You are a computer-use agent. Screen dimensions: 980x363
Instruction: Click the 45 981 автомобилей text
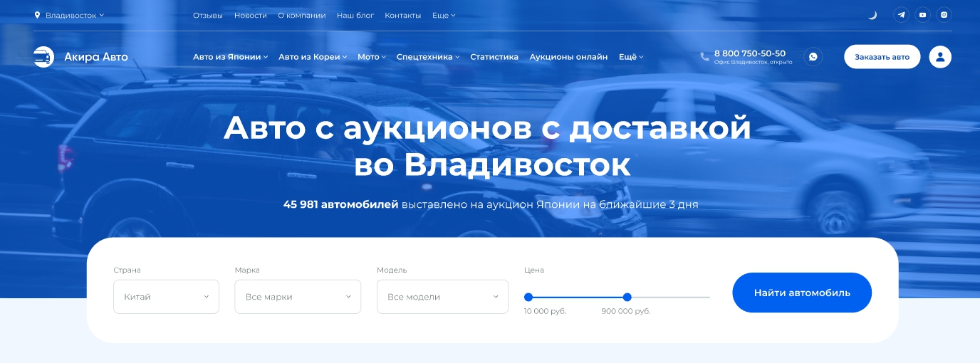pyautogui.click(x=340, y=204)
